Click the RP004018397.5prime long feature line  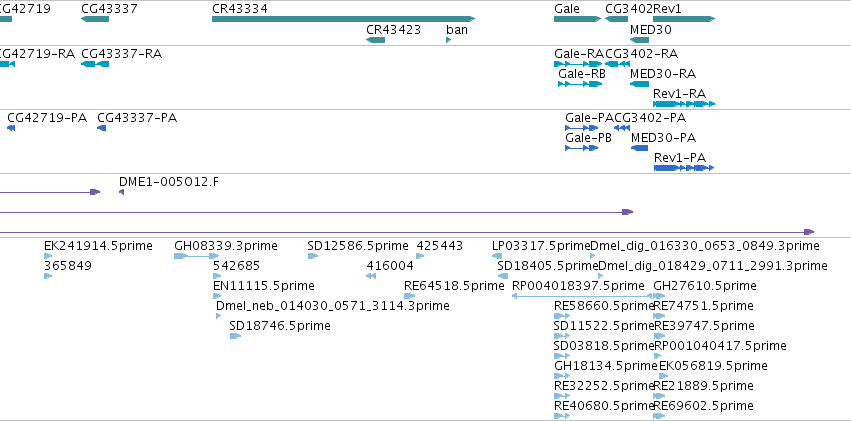click(x=582, y=296)
